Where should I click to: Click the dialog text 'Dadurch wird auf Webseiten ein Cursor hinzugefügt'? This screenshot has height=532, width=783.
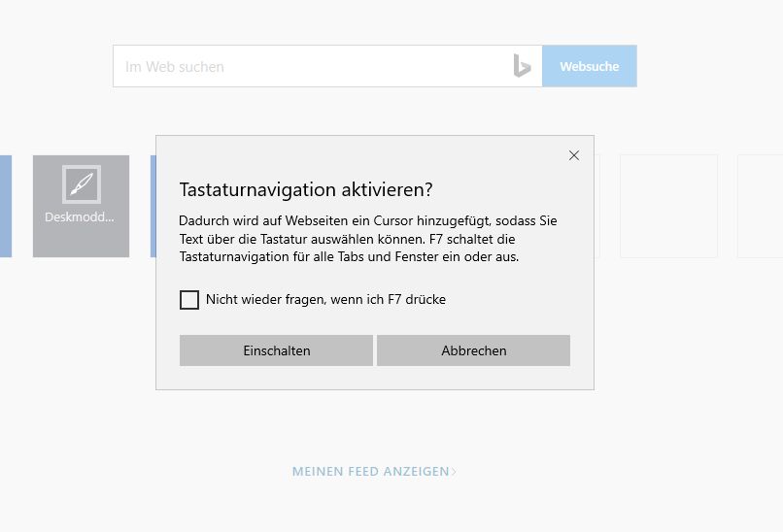[x=335, y=220]
